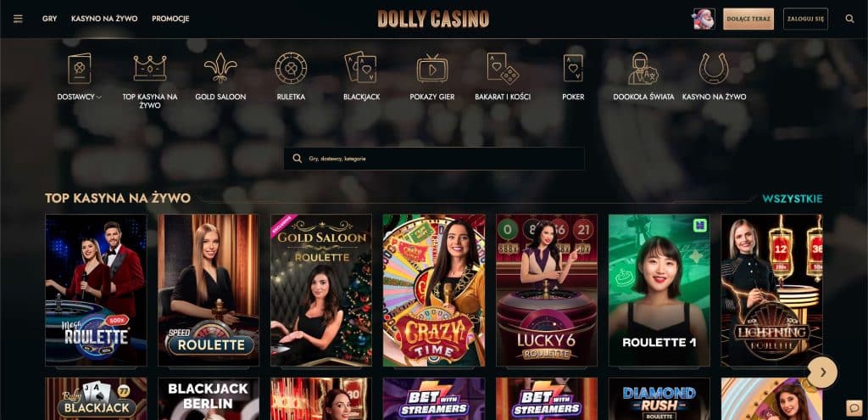Screen dimensions: 868x420
Task: Click the Dołącz Teraz button
Action: [x=748, y=19]
